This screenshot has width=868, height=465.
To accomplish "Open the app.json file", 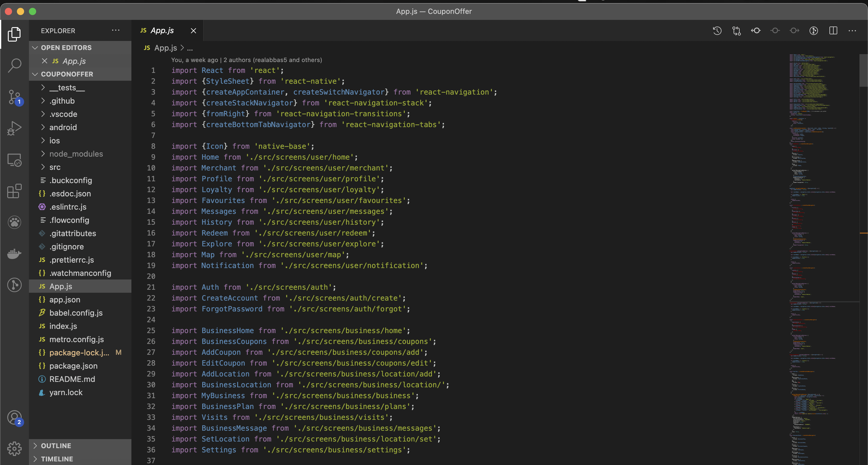I will pyautogui.click(x=80, y=300).
